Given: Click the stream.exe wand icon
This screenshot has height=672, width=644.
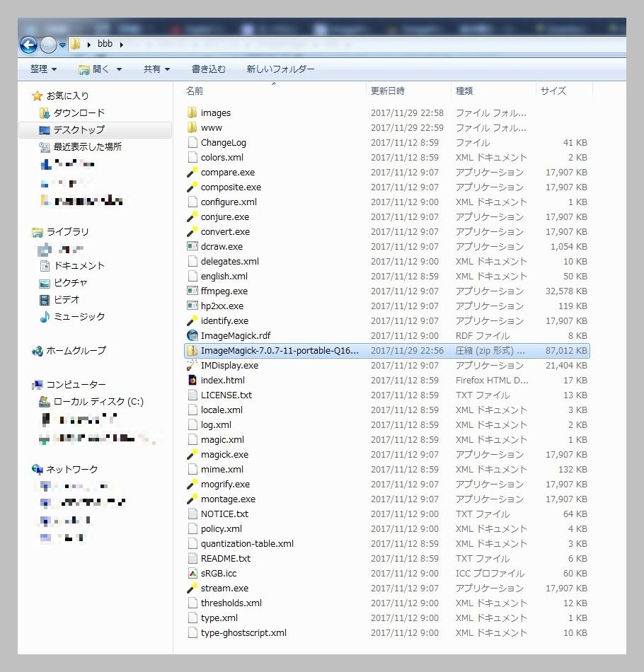Looking at the screenshot, I should click(x=192, y=589).
